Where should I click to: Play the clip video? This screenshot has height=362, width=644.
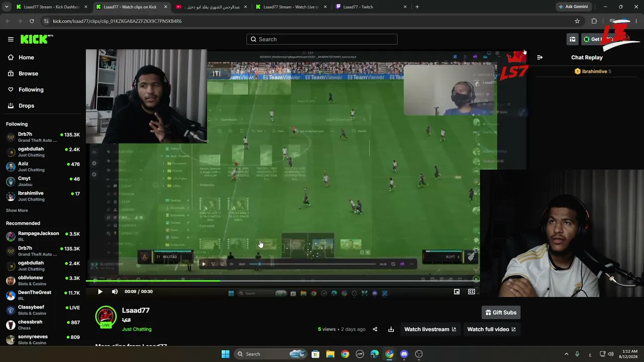(x=100, y=292)
